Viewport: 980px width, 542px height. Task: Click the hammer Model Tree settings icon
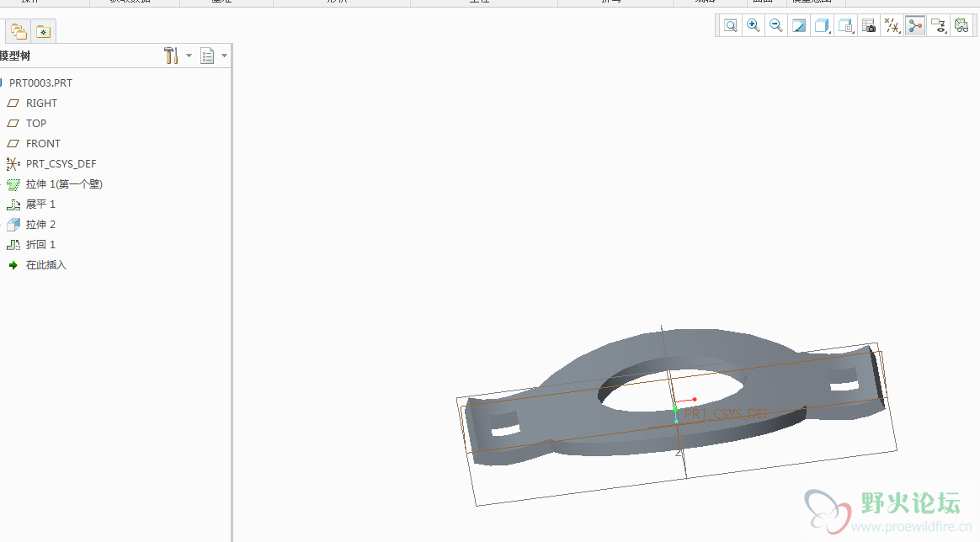[x=171, y=56]
